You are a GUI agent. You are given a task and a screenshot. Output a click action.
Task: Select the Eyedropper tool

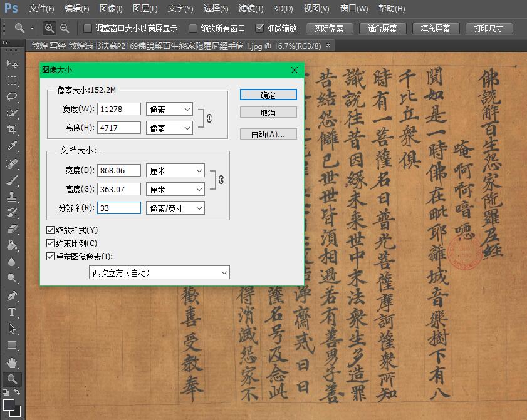pos(12,146)
